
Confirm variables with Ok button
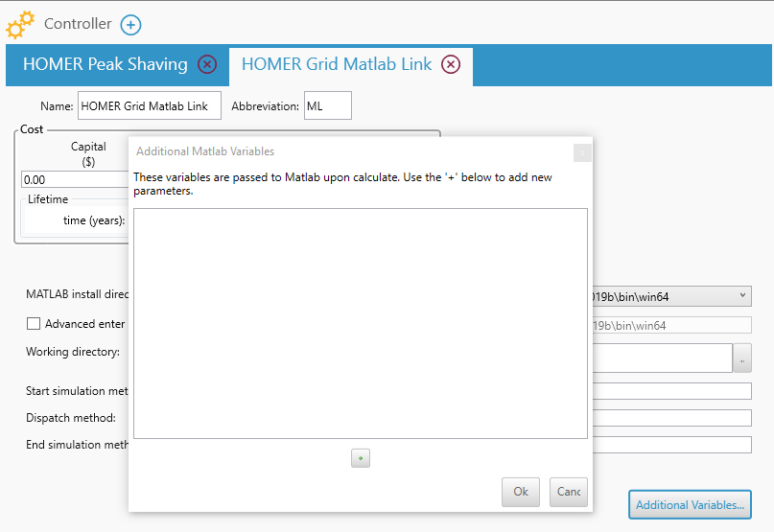520,492
